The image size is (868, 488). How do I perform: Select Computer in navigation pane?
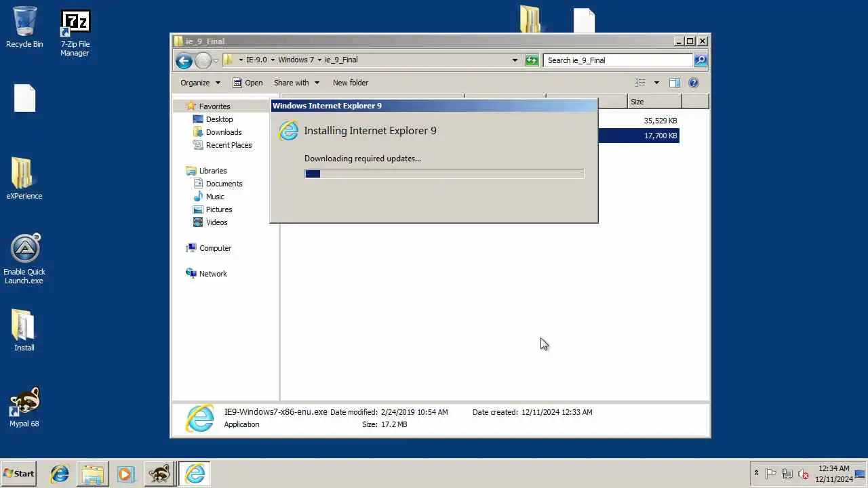point(215,248)
